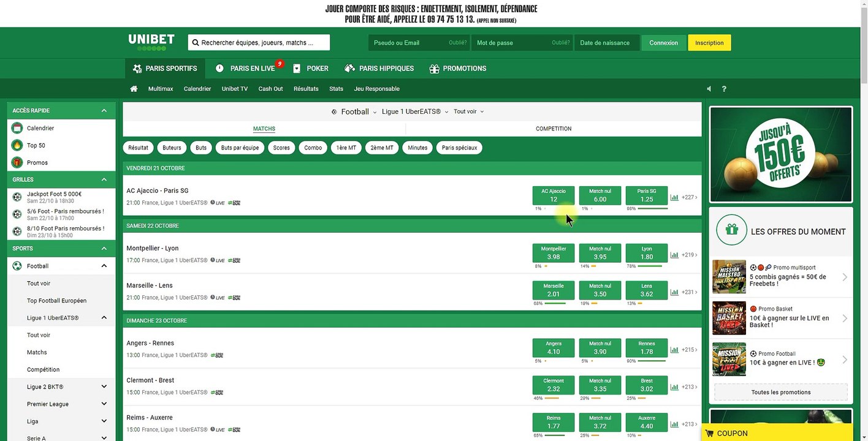Open the Promos gift icon
Image resolution: width=868 pixels, height=441 pixels.
[x=17, y=162]
